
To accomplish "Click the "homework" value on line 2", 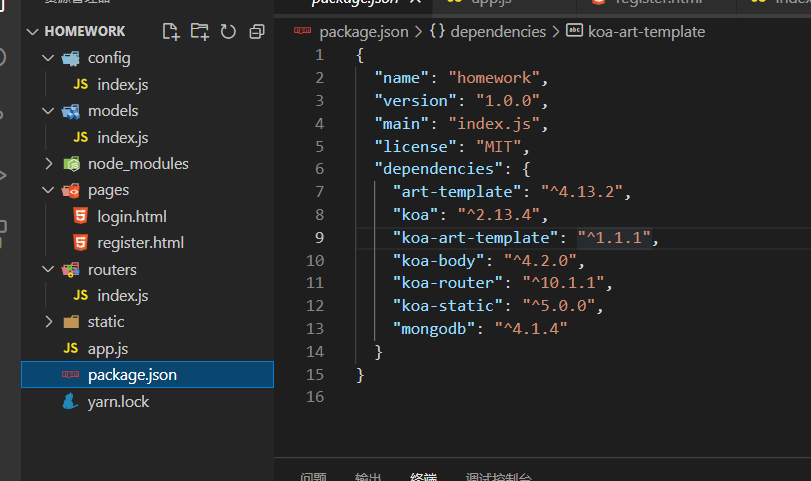I will click(494, 78).
